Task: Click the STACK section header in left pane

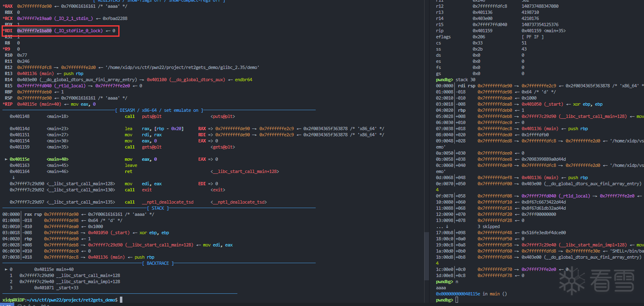Action: pos(158,208)
